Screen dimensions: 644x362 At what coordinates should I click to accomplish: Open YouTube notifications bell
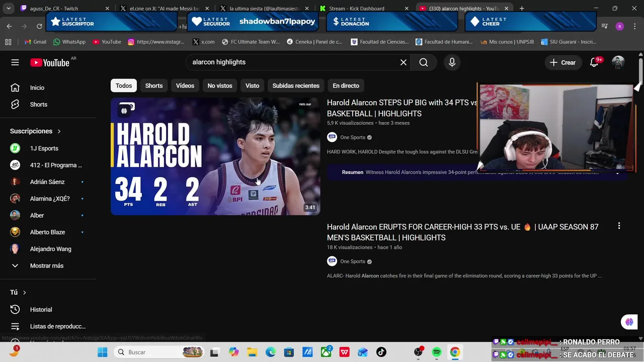tap(594, 62)
